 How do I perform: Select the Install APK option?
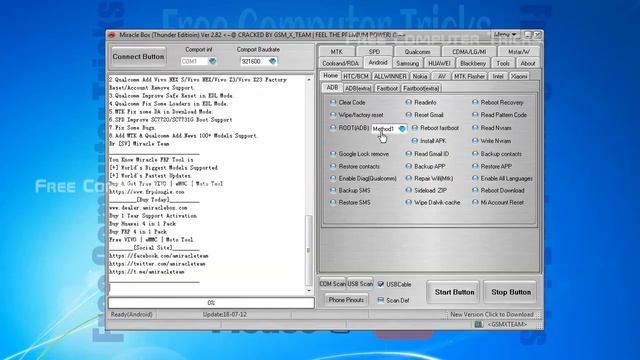pyautogui.click(x=429, y=141)
